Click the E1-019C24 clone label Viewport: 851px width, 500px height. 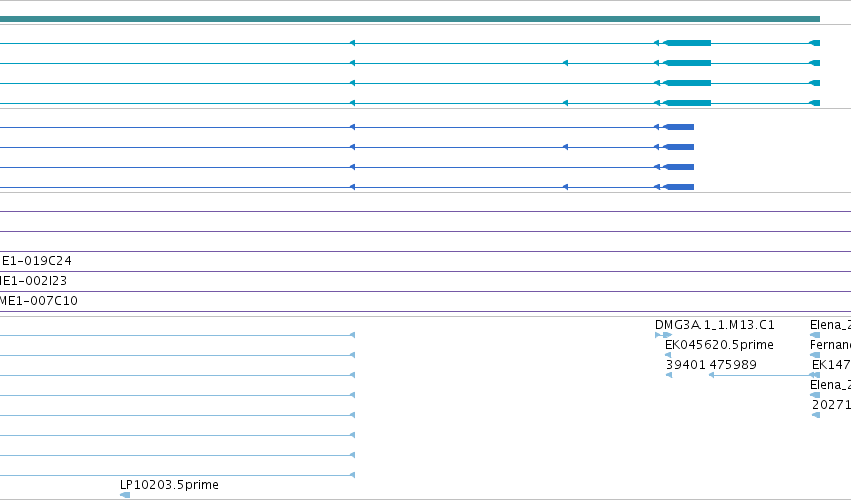pyautogui.click(x=36, y=261)
